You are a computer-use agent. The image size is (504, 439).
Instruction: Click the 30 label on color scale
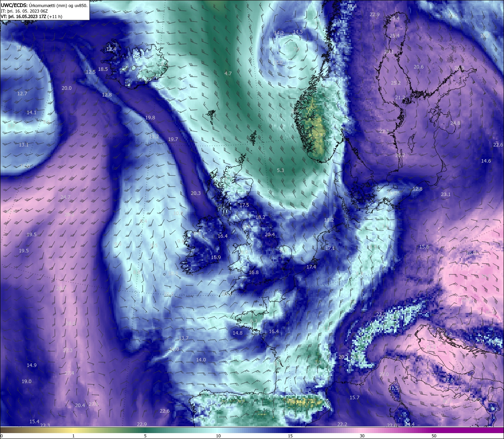click(x=362, y=436)
